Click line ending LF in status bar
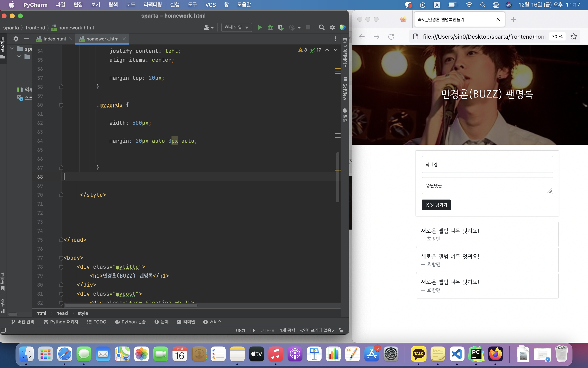The width and height of the screenshot is (588, 368). [x=253, y=330]
